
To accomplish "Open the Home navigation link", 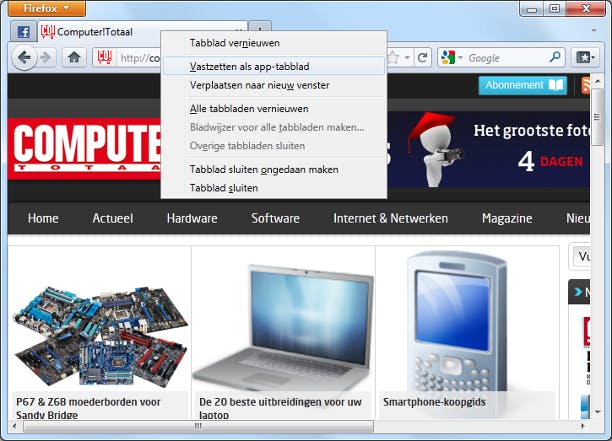I will pyautogui.click(x=43, y=218).
